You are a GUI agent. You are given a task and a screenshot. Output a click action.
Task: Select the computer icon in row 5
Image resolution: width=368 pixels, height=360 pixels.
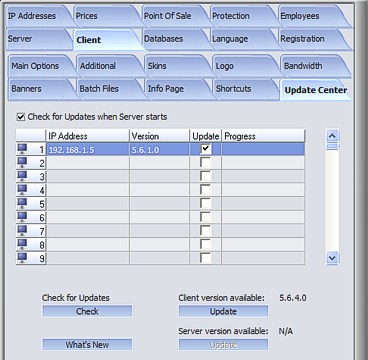pyautogui.click(x=22, y=203)
